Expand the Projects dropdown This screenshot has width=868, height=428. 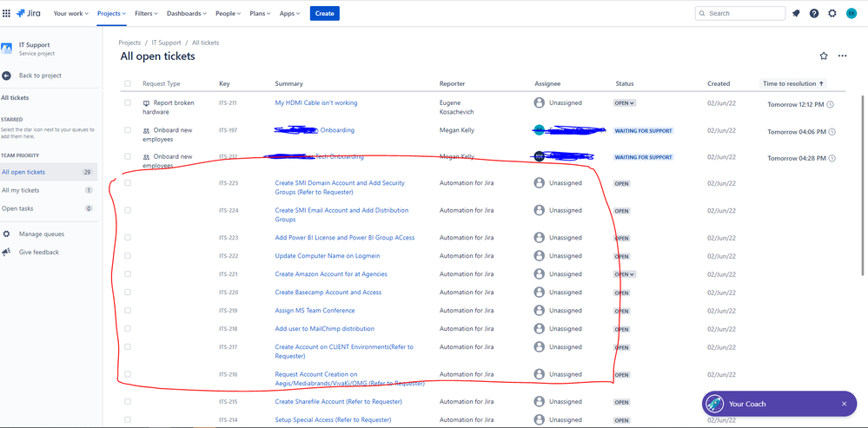pyautogui.click(x=111, y=13)
